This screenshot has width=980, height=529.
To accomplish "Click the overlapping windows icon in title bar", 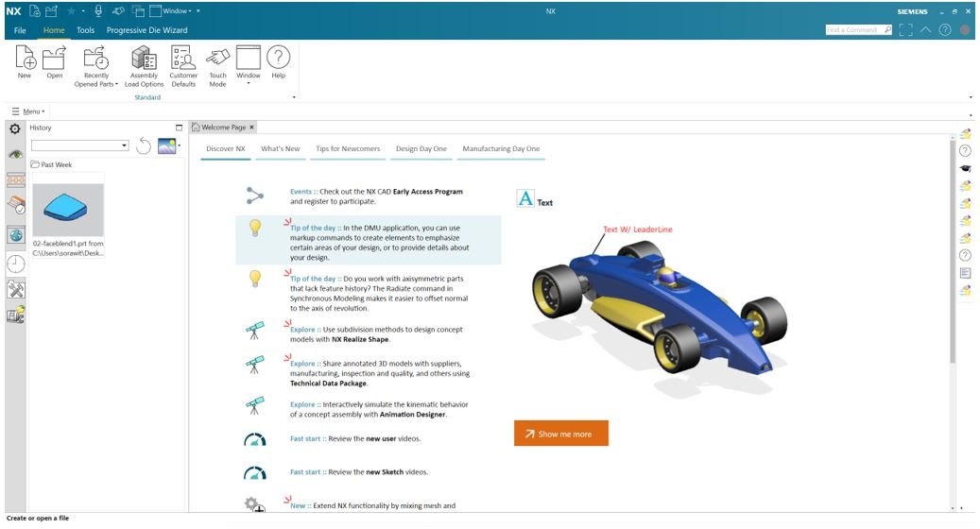I will click(x=139, y=10).
